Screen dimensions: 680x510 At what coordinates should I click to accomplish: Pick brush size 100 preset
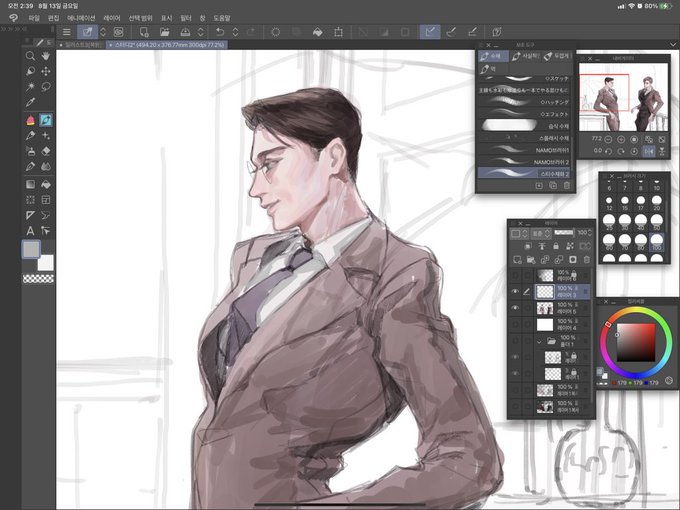656,242
